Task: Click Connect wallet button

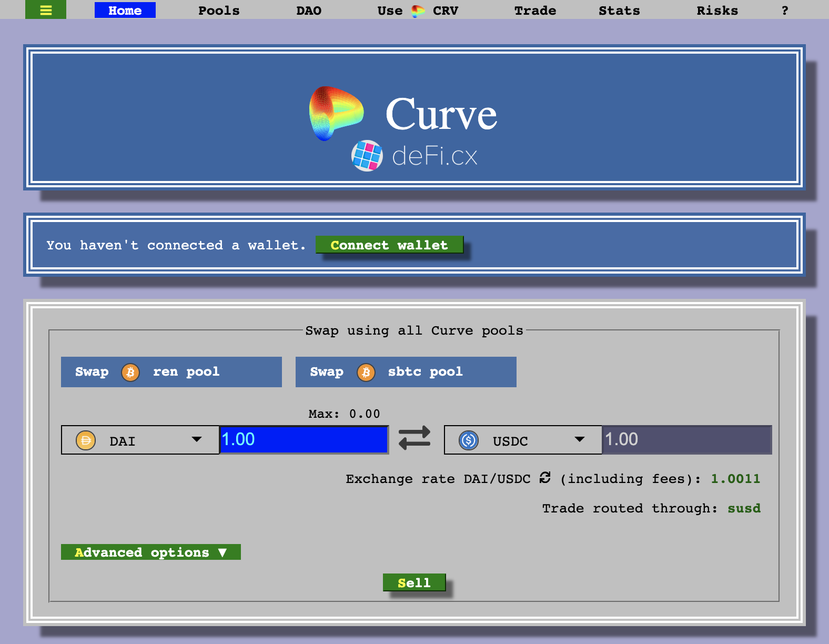Action: coord(389,245)
